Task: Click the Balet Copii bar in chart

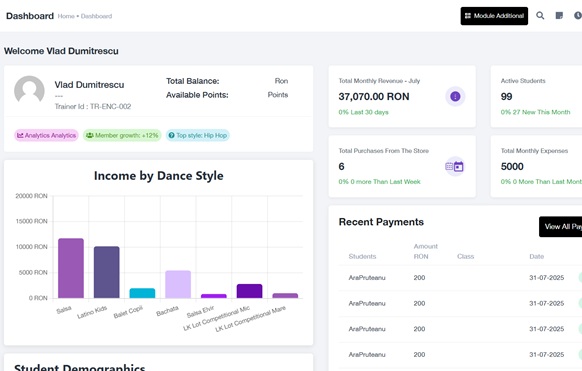Action: point(142,293)
